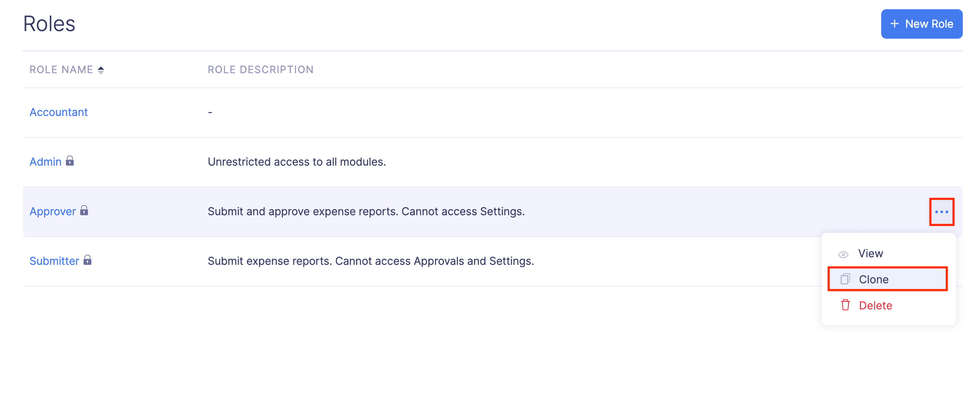Screen dimensions: 980x404
Task: Choose Delete from the context menu
Action: click(x=875, y=306)
